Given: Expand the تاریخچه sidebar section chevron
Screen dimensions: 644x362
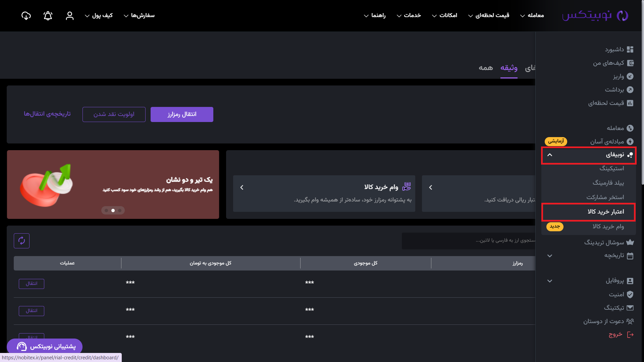Looking at the screenshot, I should 550,256.
